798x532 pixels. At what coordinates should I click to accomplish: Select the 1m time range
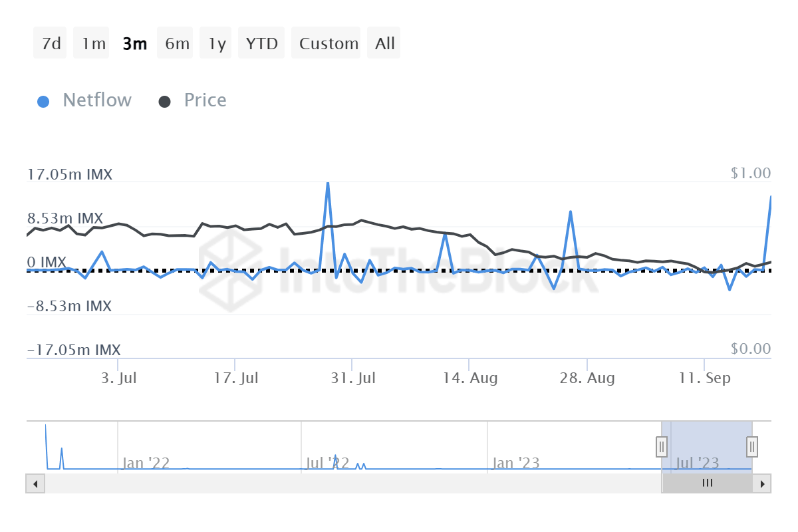coord(93,44)
